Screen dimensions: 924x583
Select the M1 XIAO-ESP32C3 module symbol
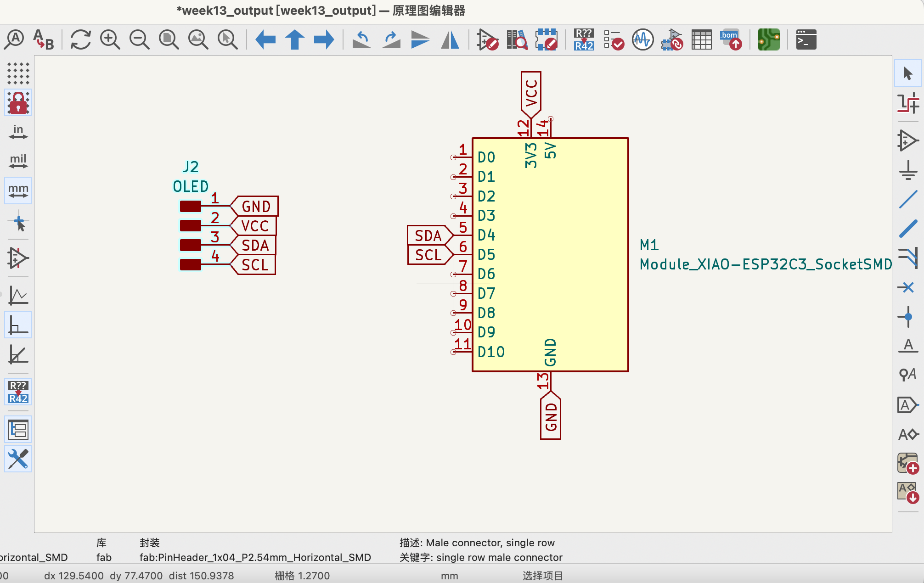point(550,255)
